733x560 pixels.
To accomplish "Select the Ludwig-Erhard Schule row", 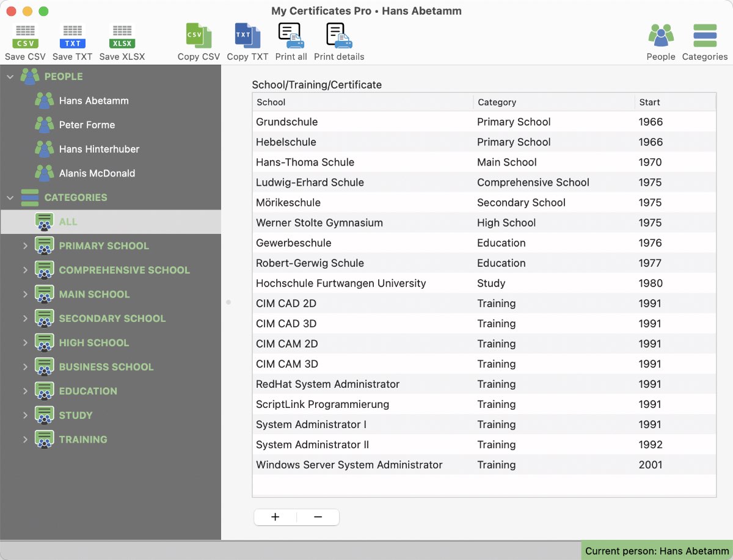I will [x=484, y=182].
